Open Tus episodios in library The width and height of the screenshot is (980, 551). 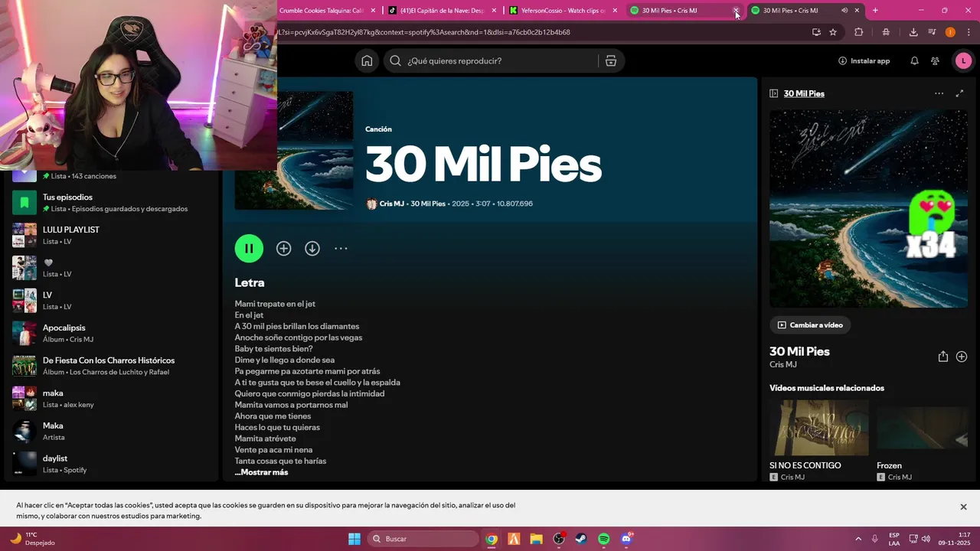pyautogui.click(x=111, y=203)
